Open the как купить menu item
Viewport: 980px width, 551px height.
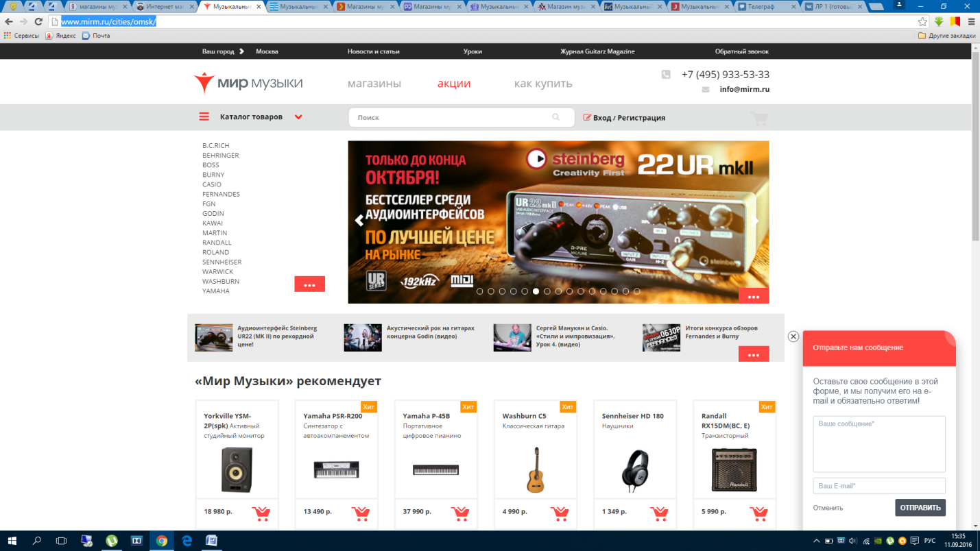[543, 84]
